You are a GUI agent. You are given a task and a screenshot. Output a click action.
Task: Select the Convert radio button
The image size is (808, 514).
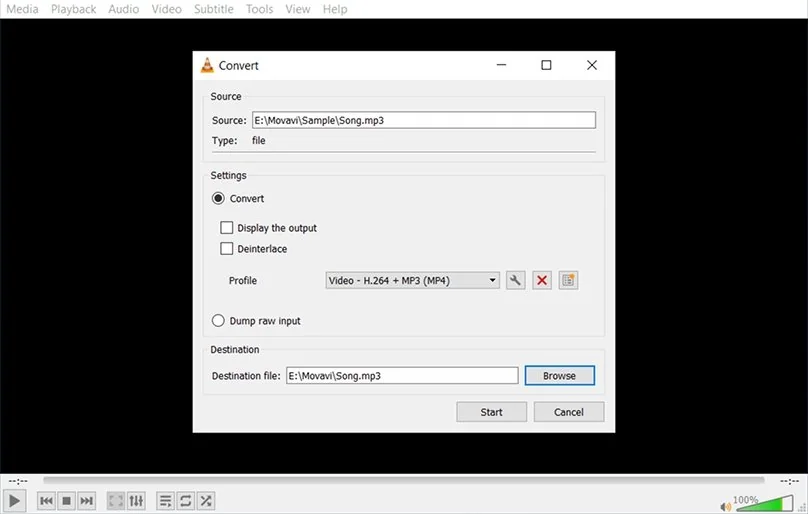coord(218,198)
